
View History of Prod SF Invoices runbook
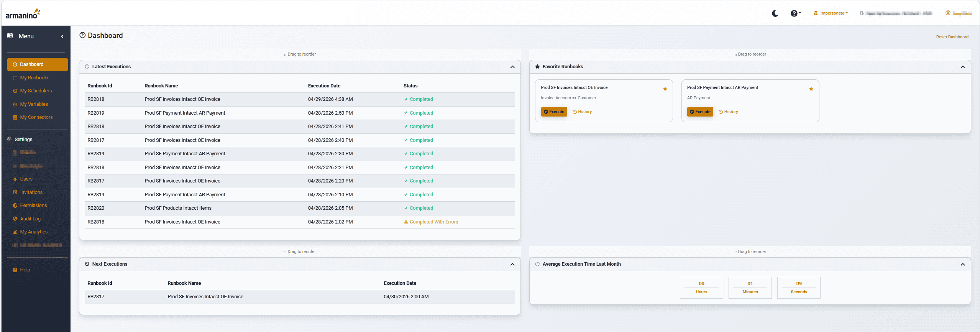coord(582,112)
